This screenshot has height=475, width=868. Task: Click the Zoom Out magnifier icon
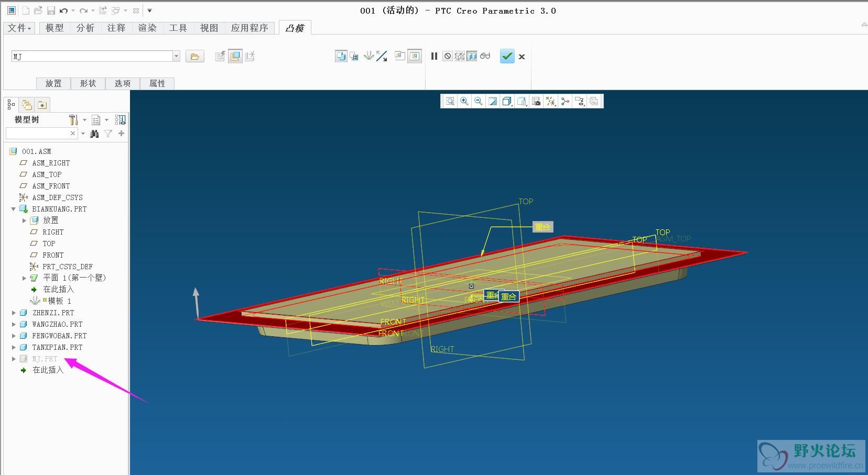point(479,101)
